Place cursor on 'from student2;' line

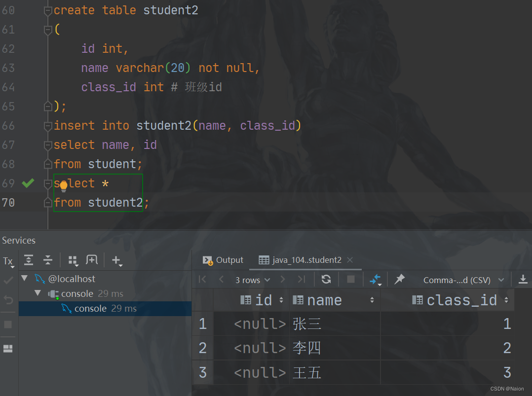tap(102, 202)
